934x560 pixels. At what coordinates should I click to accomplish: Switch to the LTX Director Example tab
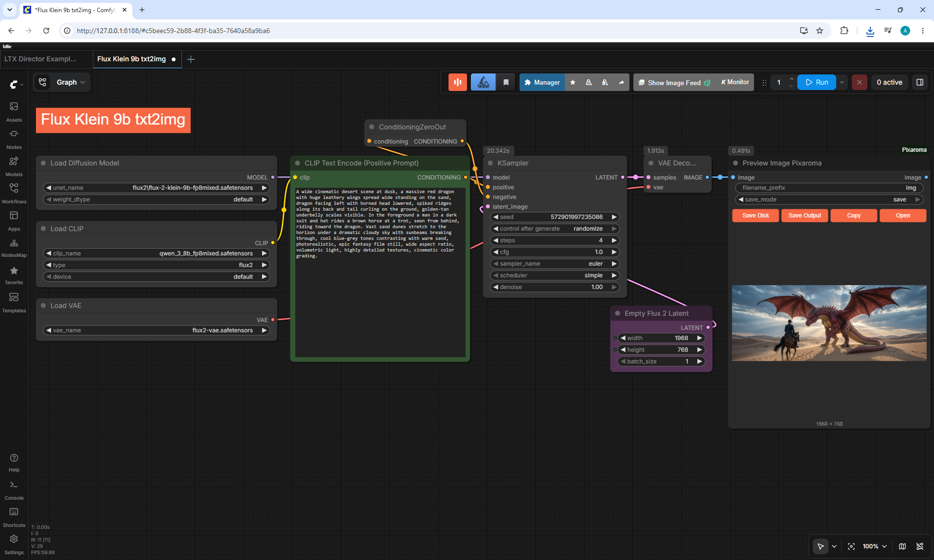[x=40, y=59]
